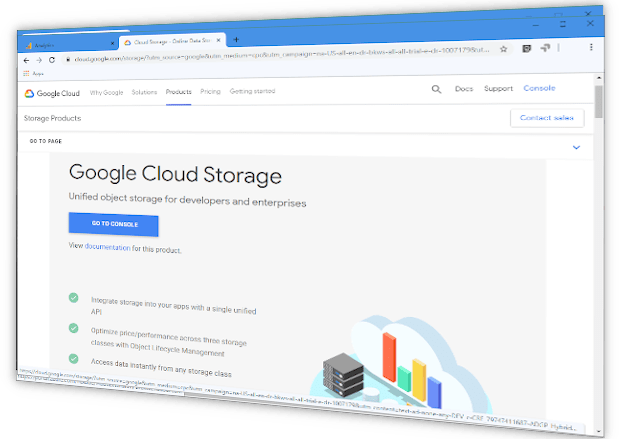Click the search magnifier icon
The width and height of the screenshot is (619, 439).
pyautogui.click(x=436, y=89)
